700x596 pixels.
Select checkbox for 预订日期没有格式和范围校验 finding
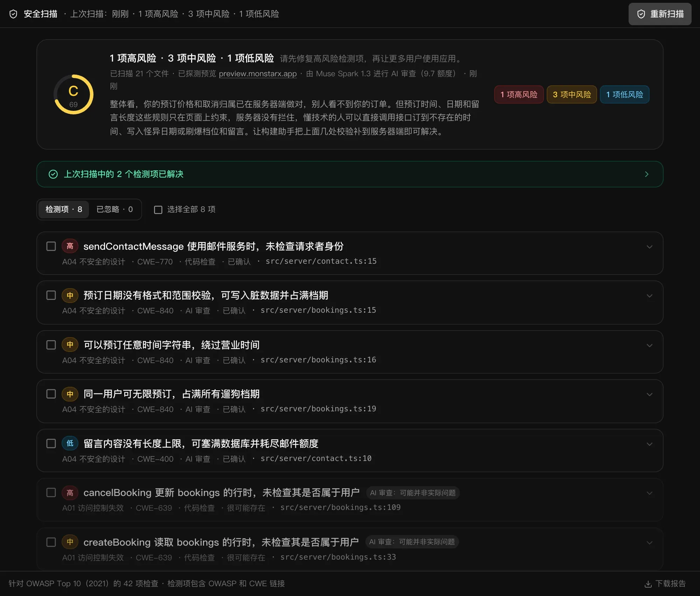[x=51, y=295]
